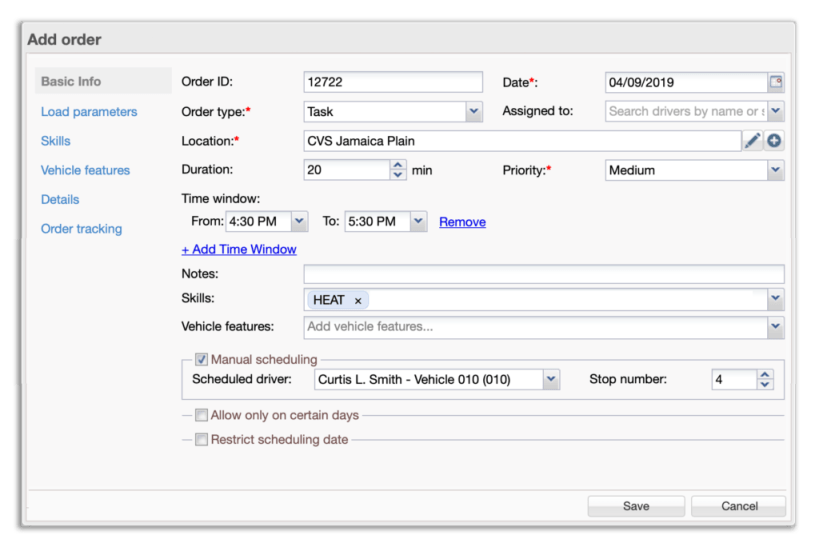Enable Allow only on certain days
The image size is (819, 555).
pyautogui.click(x=201, y=415)
